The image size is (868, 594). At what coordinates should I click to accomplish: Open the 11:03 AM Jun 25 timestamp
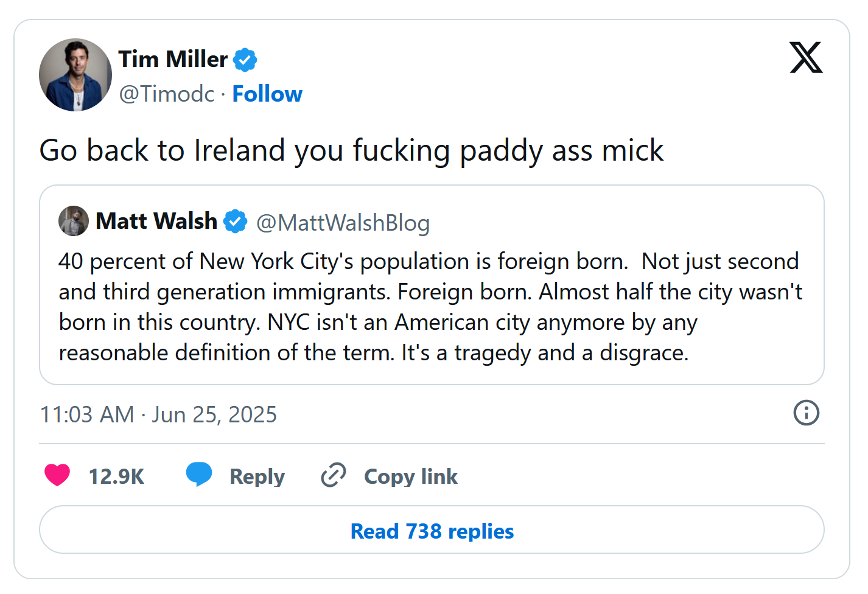(x=158, y=414)
